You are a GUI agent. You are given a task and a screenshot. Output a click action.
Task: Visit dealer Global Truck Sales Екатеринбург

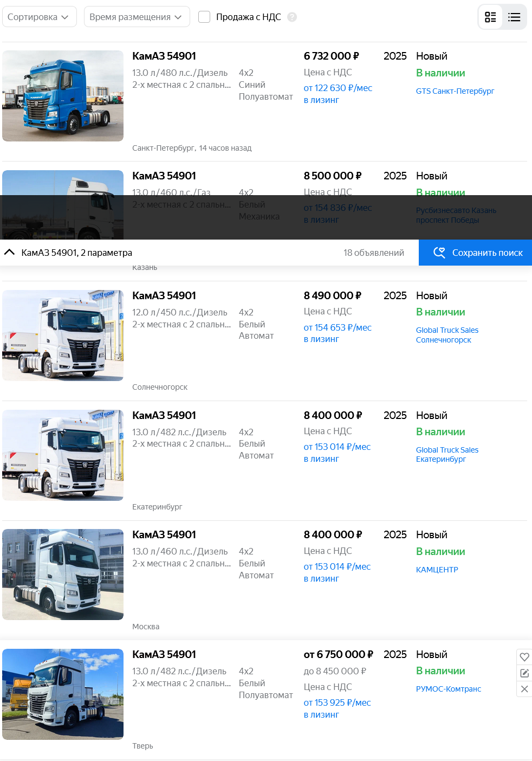click(447, 455)
